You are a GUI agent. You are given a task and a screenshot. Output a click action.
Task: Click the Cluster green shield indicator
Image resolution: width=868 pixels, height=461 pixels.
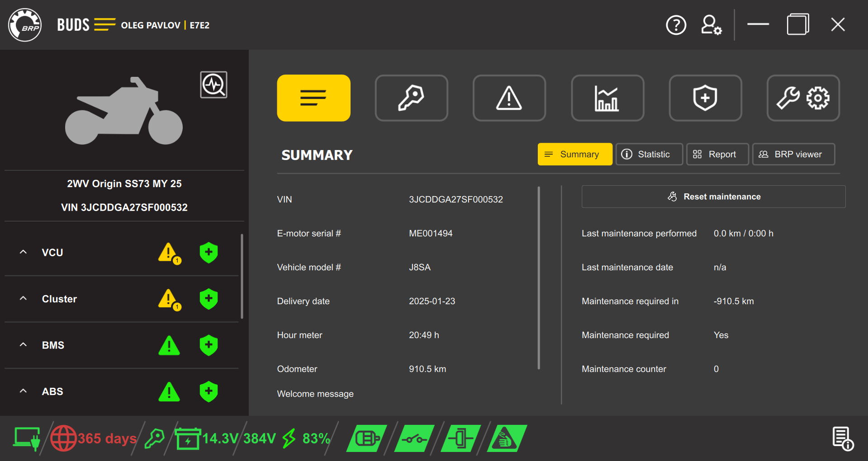click(x=208, y=299)
